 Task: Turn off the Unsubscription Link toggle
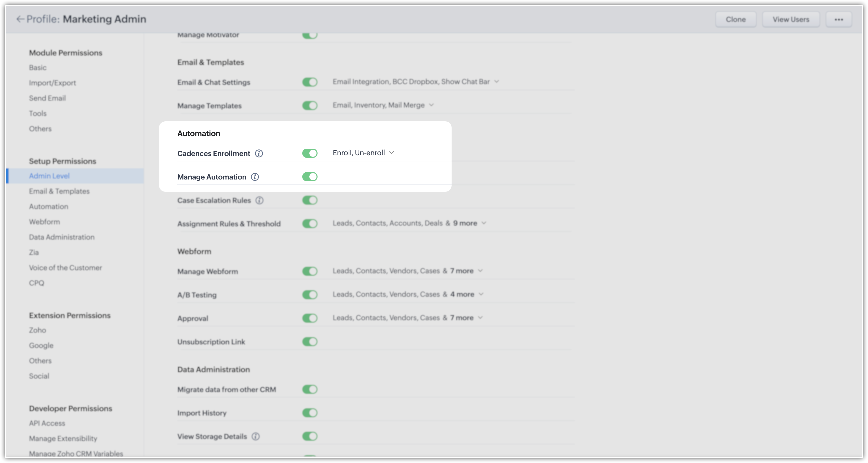[x=310, y=342]
